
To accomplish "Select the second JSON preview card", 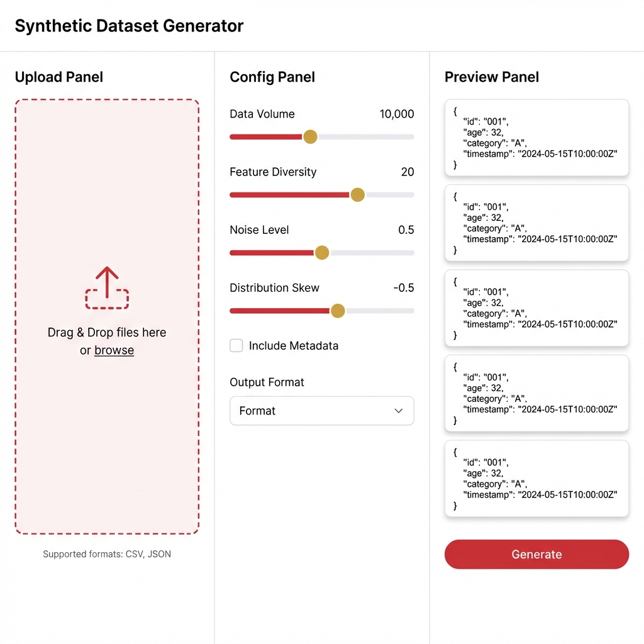I will click(536, 223).
